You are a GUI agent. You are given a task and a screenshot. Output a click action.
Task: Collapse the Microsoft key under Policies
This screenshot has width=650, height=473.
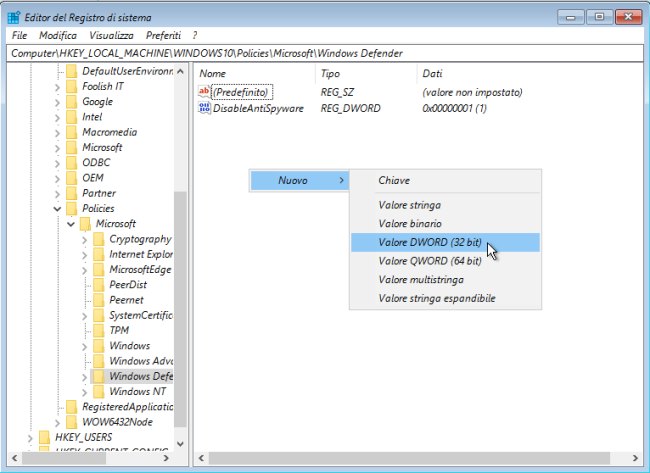(x=71, y=224)
